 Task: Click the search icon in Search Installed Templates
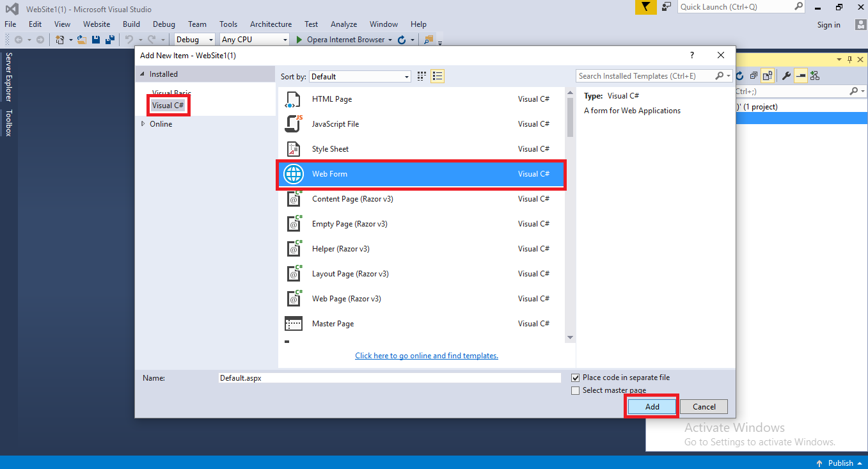(x=720, y=76)
